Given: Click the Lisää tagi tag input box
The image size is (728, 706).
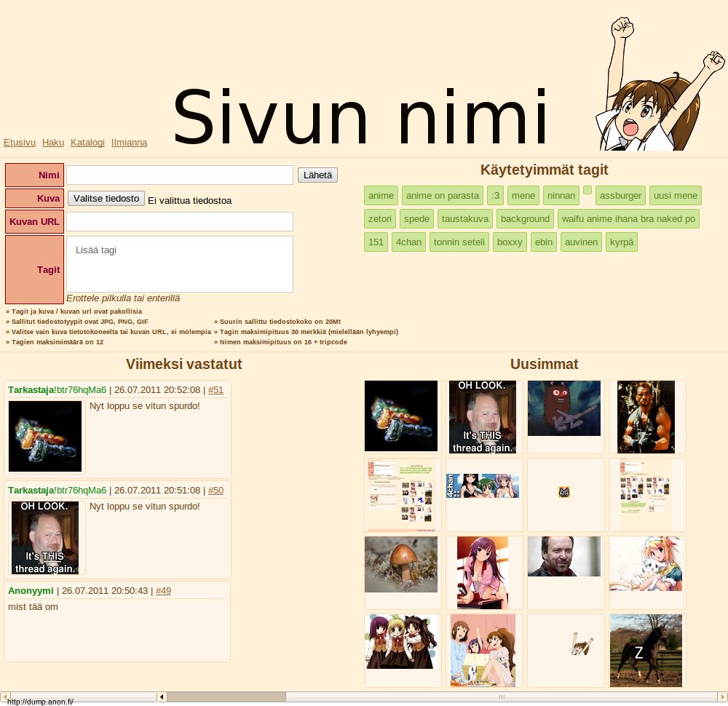Looking at the screenshot, I should point(179,263).
